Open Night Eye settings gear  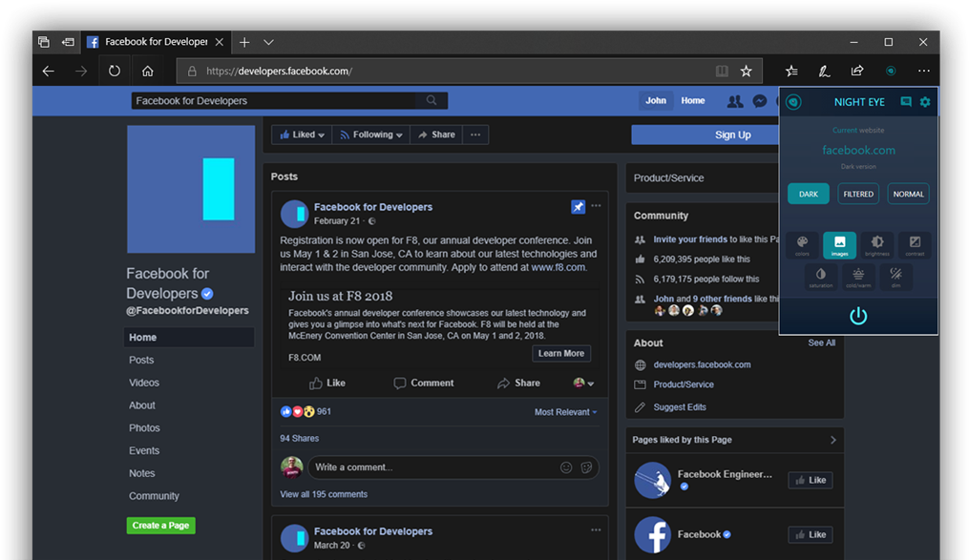pos(924,102)
